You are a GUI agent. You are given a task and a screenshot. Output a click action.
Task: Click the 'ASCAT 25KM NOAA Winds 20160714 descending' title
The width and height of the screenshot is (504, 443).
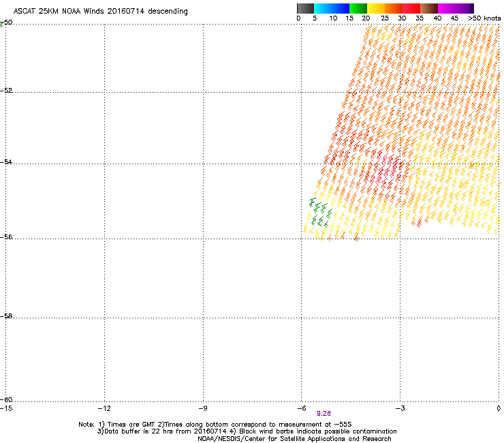coord(100,12)
